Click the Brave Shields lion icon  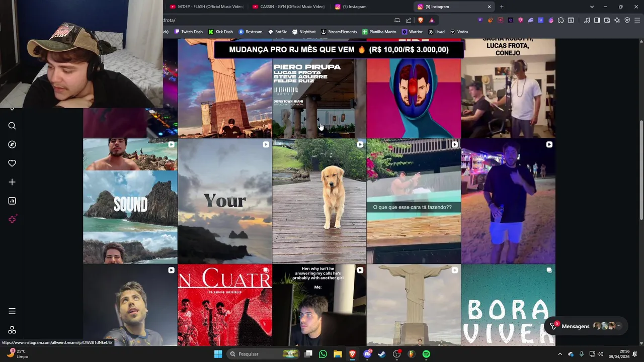421,20
